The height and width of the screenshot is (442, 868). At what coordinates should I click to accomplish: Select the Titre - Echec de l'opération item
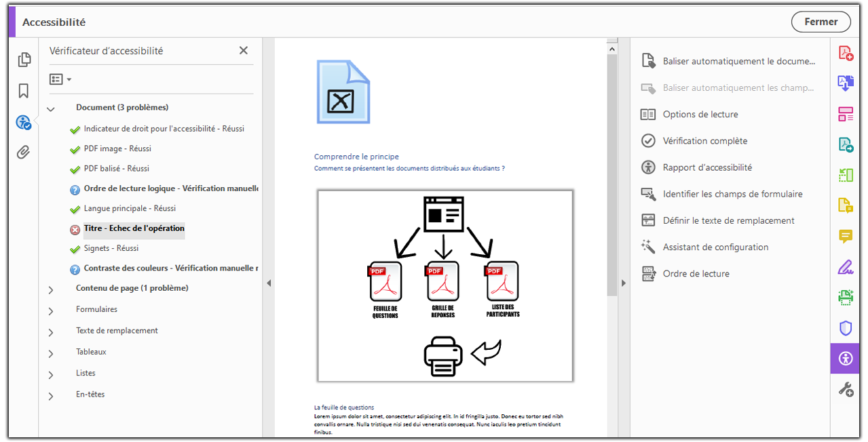point(132,229)
